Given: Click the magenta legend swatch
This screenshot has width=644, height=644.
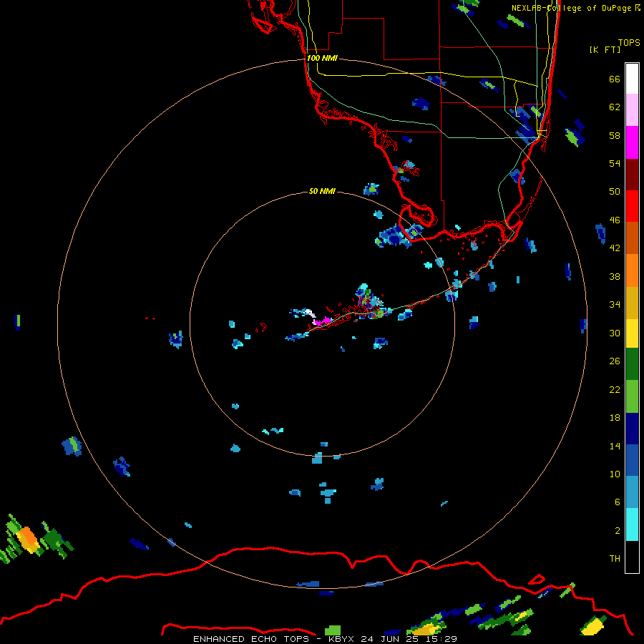Looking at the screenshot, I should click(x=632, y=142).
